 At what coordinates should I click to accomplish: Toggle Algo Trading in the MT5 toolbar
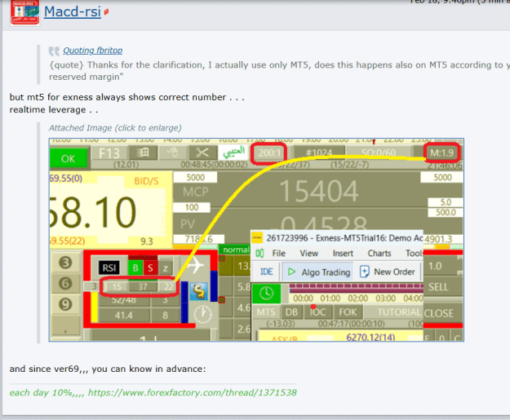(318, 272)
